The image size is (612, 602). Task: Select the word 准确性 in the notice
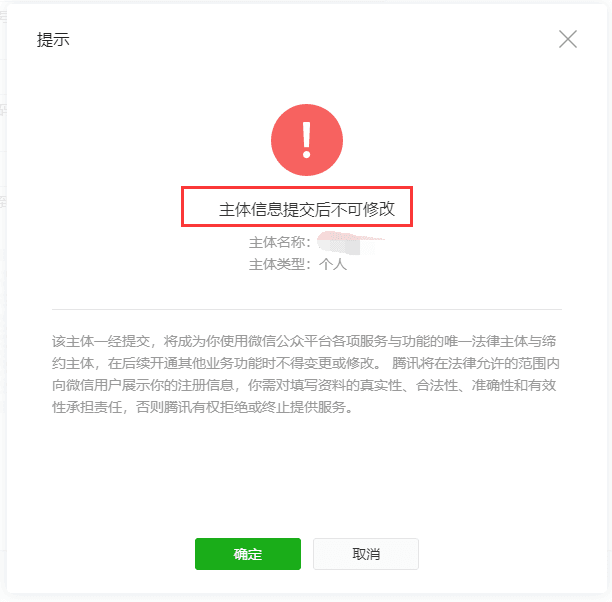493,385
